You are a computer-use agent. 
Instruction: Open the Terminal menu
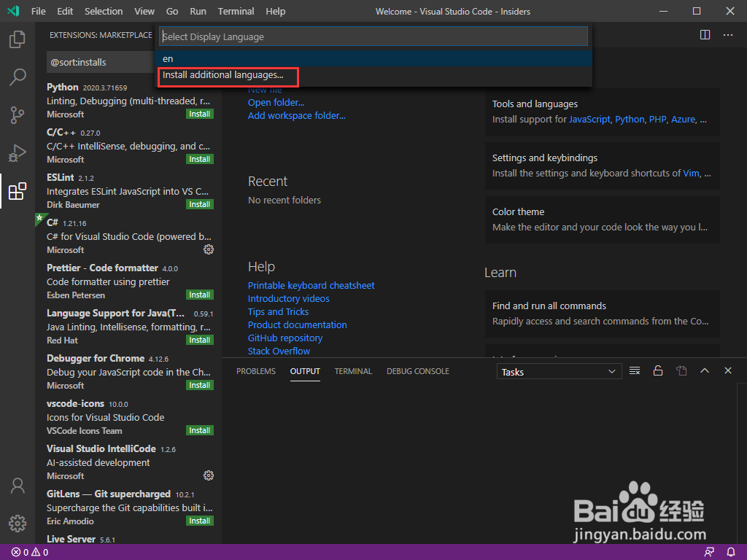tap(236, 11)
